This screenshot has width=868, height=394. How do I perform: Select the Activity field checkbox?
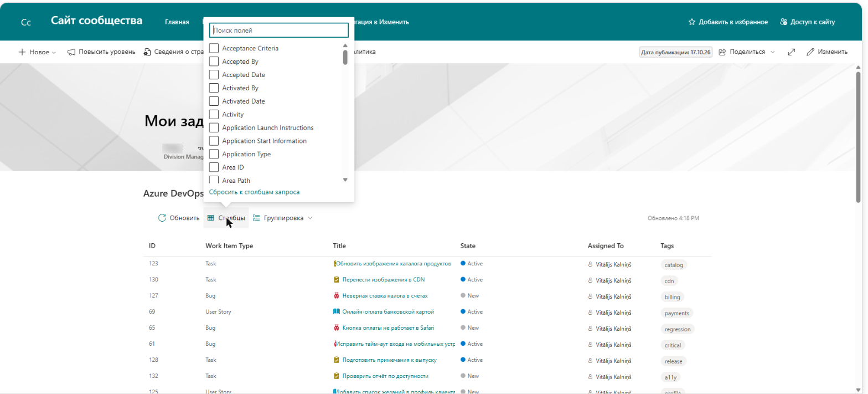214,115
